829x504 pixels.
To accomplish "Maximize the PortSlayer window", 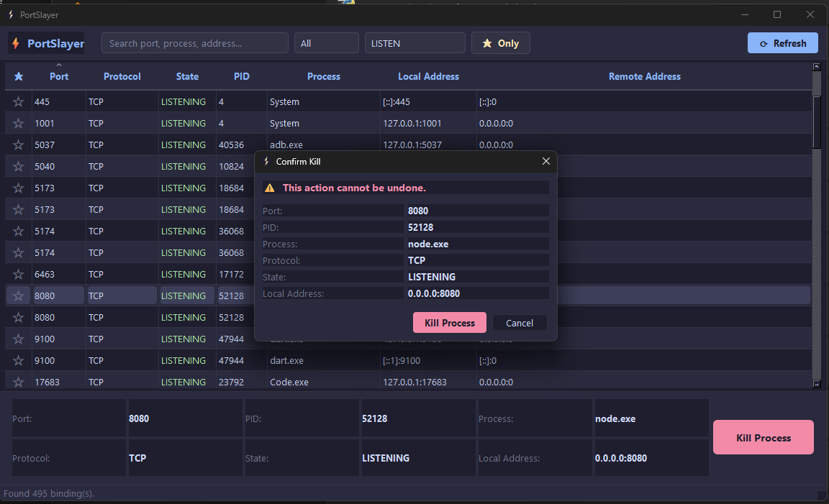I will point(777,14).
